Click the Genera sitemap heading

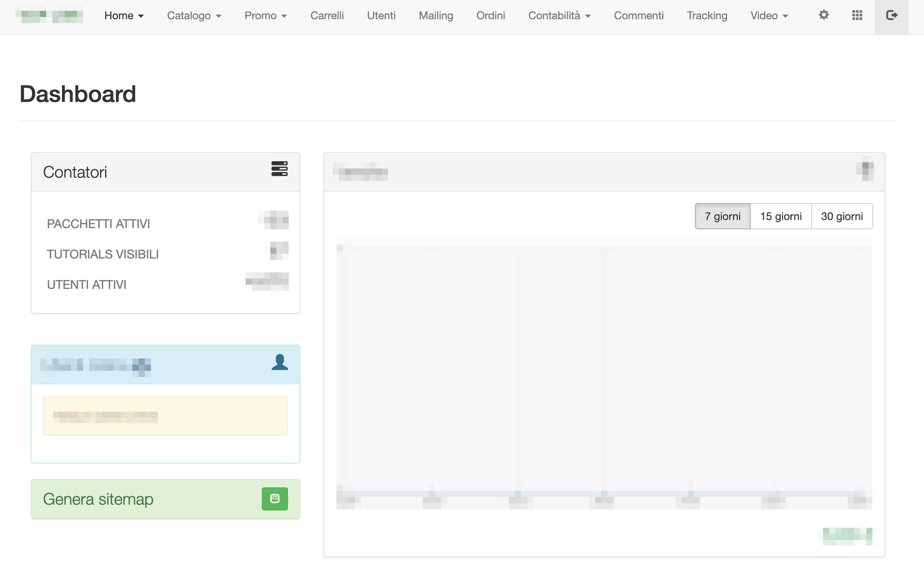click(98, 499)
